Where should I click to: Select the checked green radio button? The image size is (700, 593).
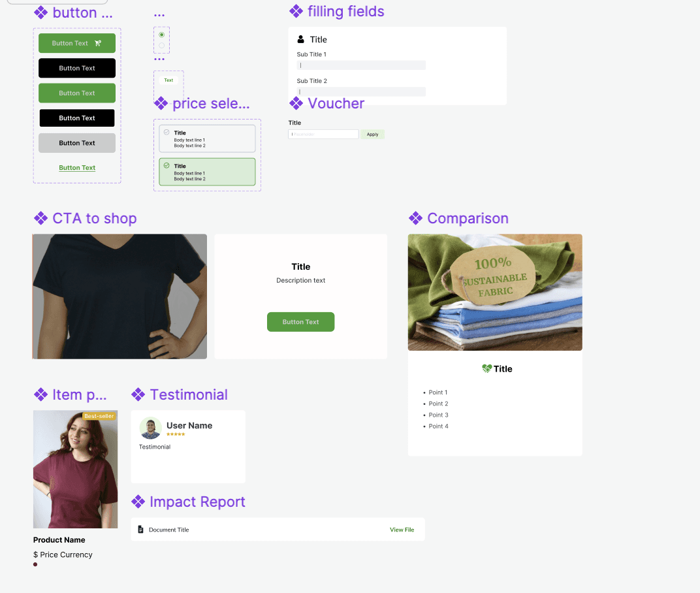161,35
